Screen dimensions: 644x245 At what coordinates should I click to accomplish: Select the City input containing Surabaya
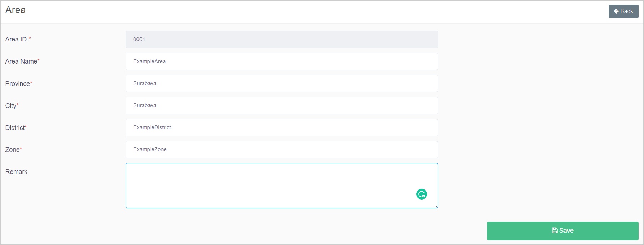coord(282,105)
